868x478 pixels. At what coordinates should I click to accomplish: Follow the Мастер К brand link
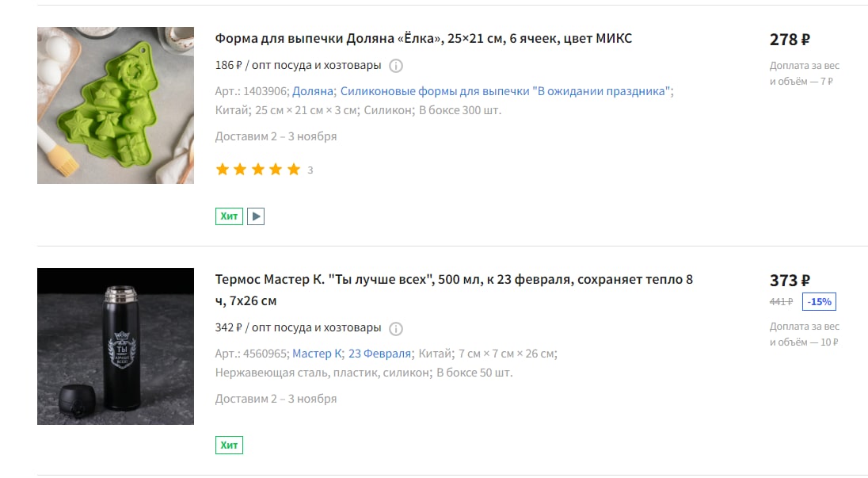point(318,354)
